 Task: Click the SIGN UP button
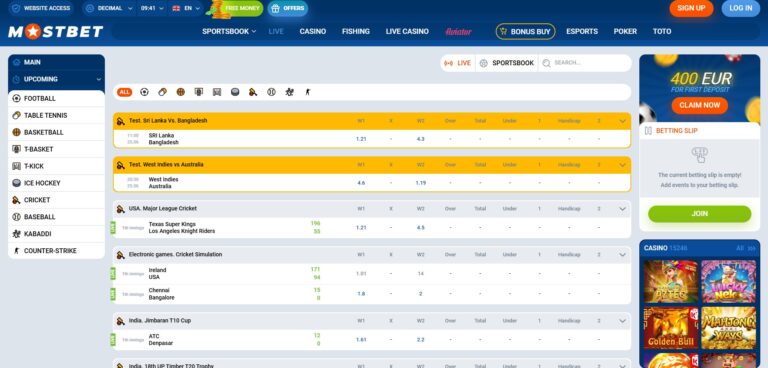pos(691,8)
